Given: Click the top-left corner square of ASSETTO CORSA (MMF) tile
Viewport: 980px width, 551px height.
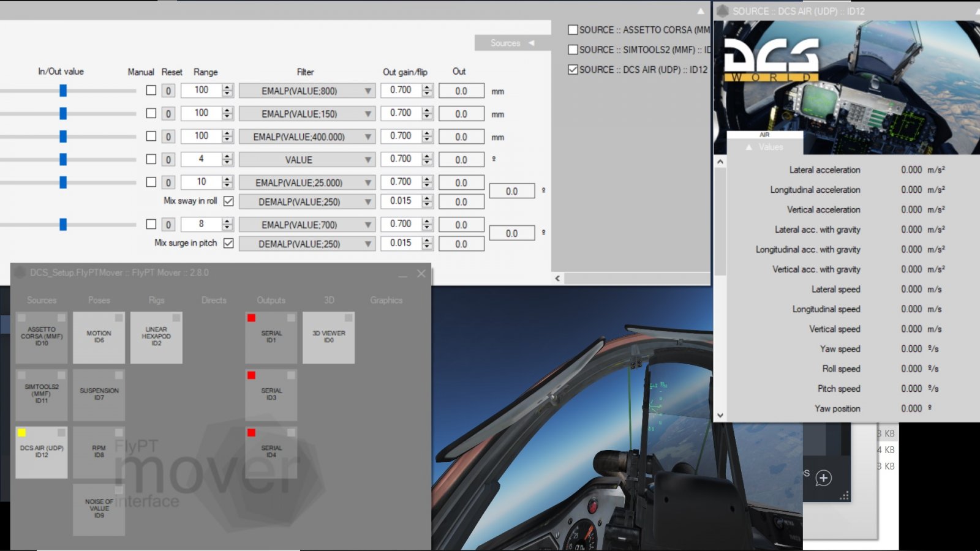Looking at the screenshot, I should 21,318.
